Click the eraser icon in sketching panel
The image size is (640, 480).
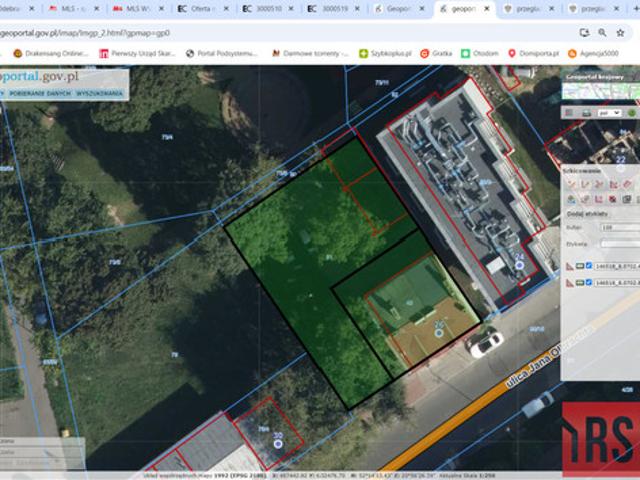tap(627, 184)
